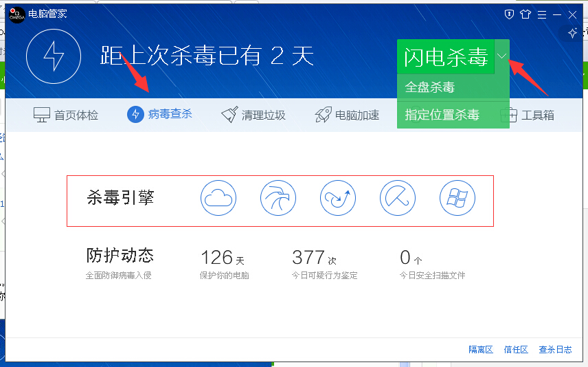588x367 pixels.
Task: Minimize the 电脑管家 window
Action: pyautogui.click(x=557, y=14)
